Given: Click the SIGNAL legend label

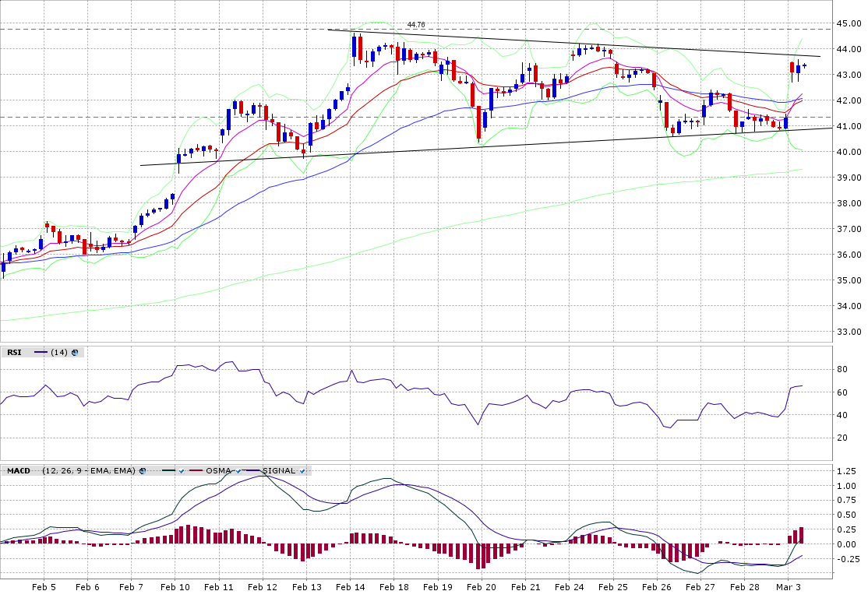Looking at the screenshot, I should pos(279,471).
